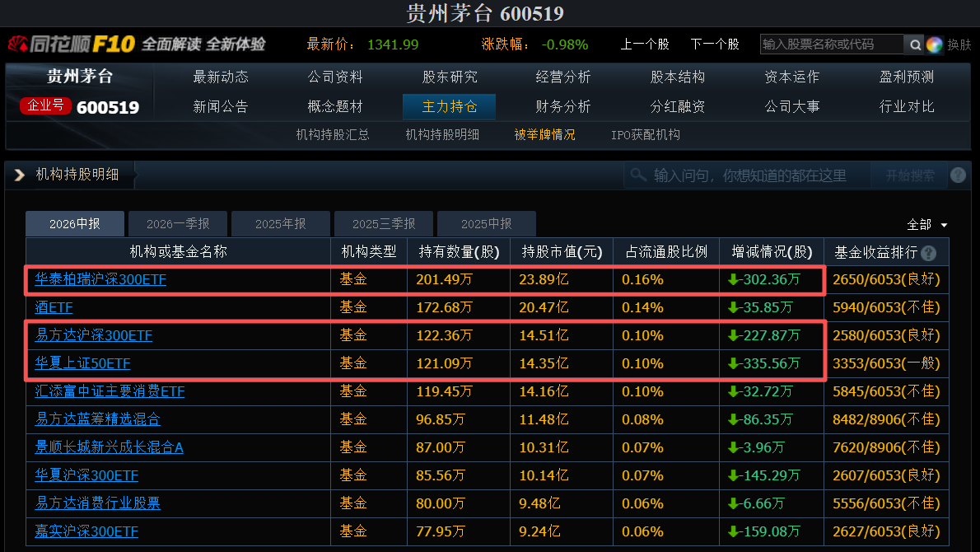Screen dimensions: 980x552
Task: Focus the stock name or code input field
Action: pos(831,44)
